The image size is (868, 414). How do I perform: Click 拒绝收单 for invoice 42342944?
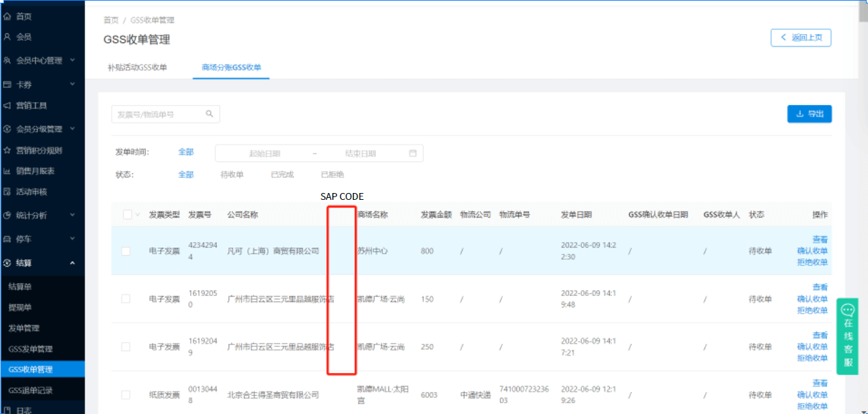813,263
